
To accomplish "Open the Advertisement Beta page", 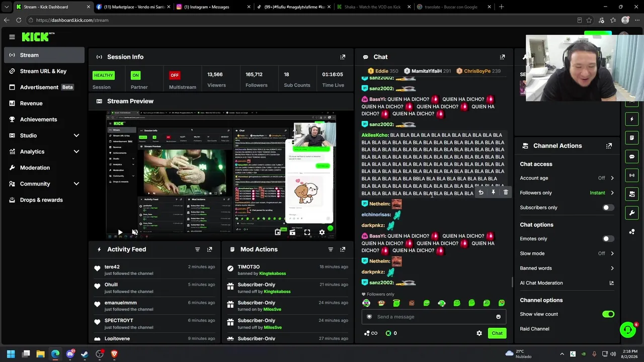I will [44, 87].
